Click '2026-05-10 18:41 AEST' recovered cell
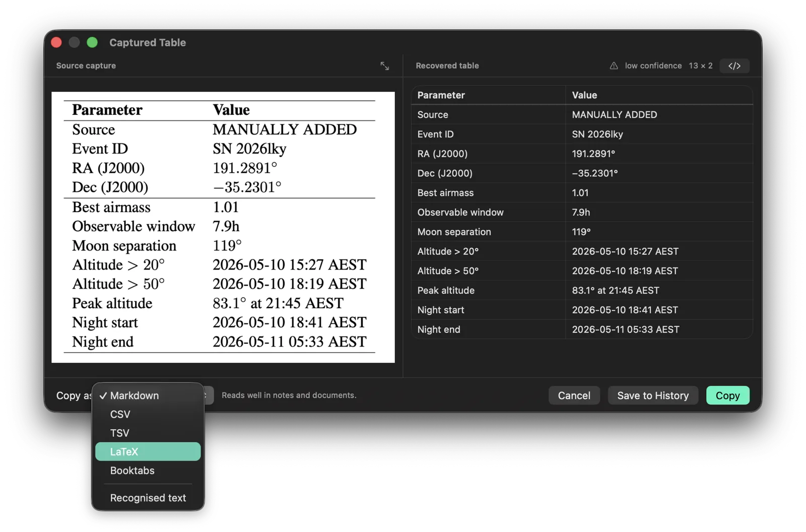This screenshot has height=532, width=806. [x=659, y=310]
